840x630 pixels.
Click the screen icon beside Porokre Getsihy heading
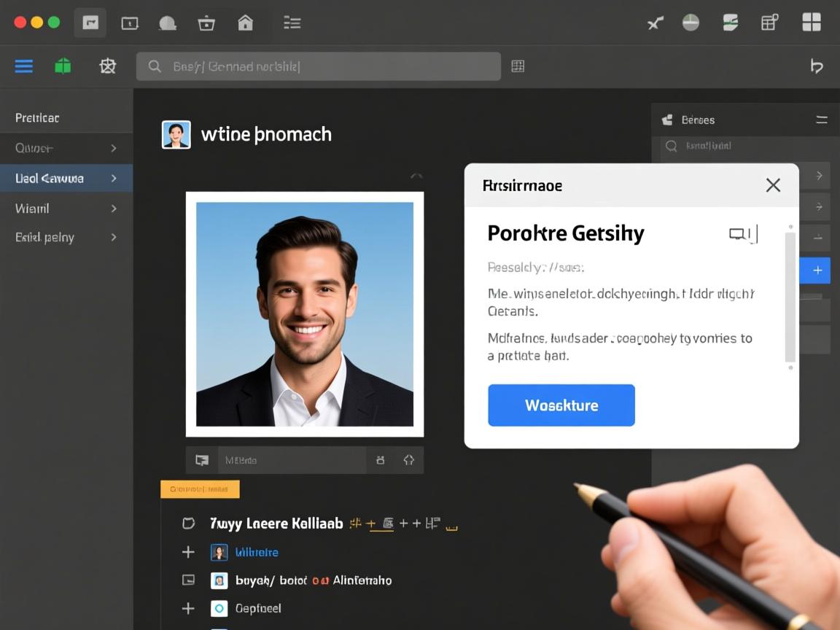737,234
